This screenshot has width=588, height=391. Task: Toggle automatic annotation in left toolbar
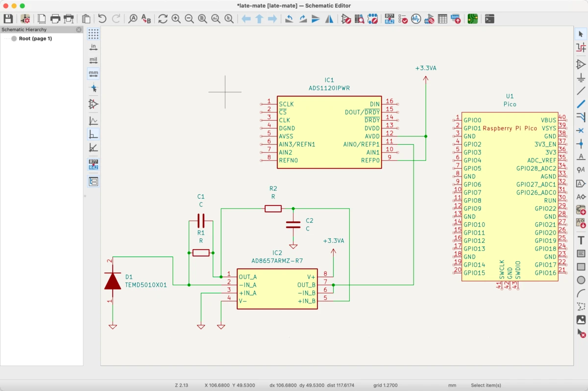click(x=93, y=164)
